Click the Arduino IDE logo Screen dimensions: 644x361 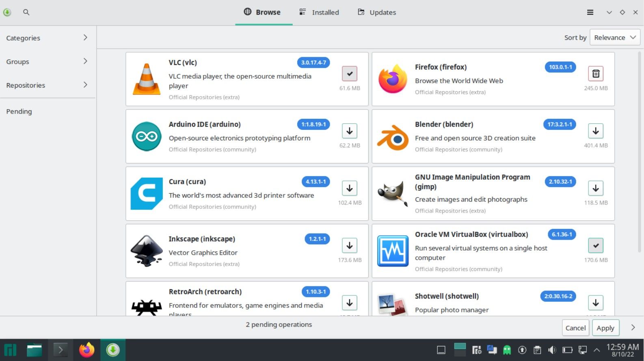pos(147,136)
